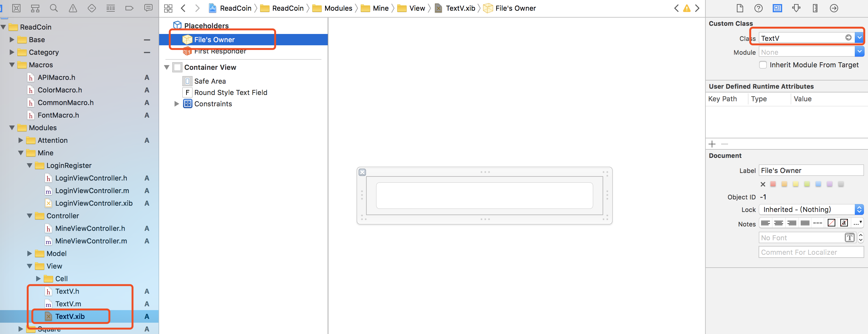
Task: Open the font picker T icon
Action: tap(849, 238)
